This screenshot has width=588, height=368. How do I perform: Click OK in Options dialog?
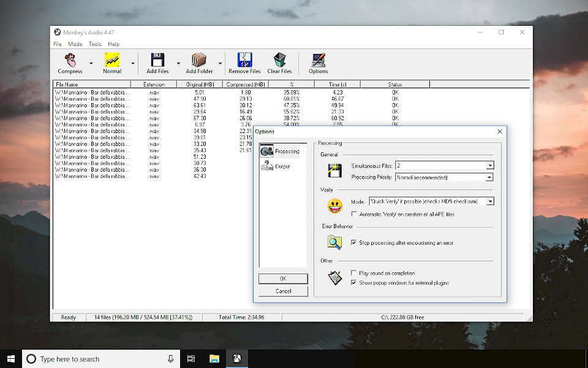pyautogui.click(x=283, y=278)
